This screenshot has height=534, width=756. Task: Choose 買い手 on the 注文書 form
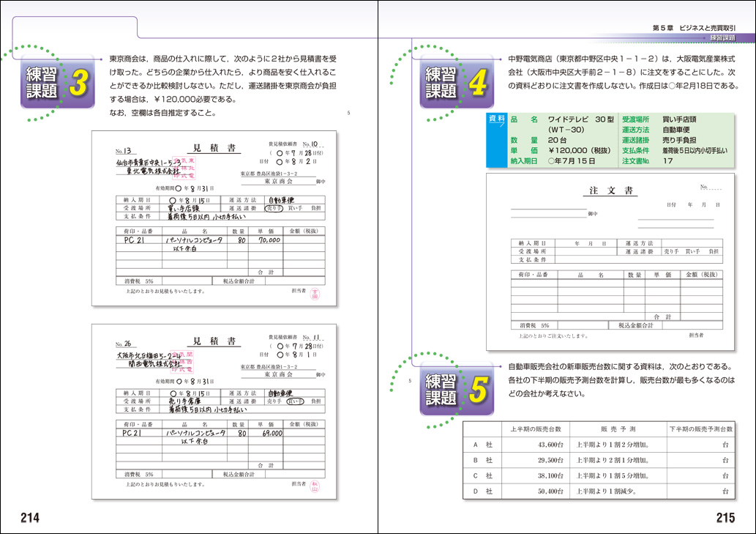click(692, 251)
